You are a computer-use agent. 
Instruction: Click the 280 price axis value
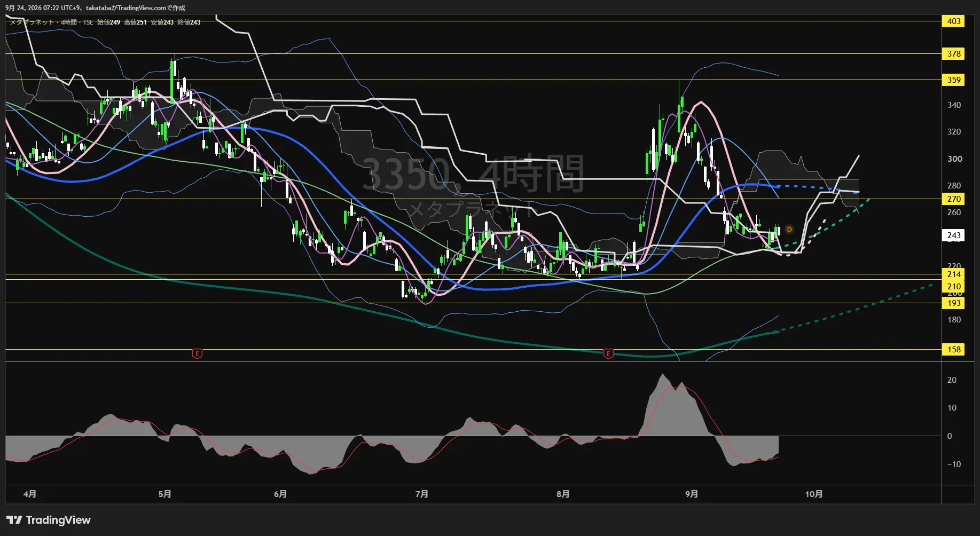[x=954, y=186]
